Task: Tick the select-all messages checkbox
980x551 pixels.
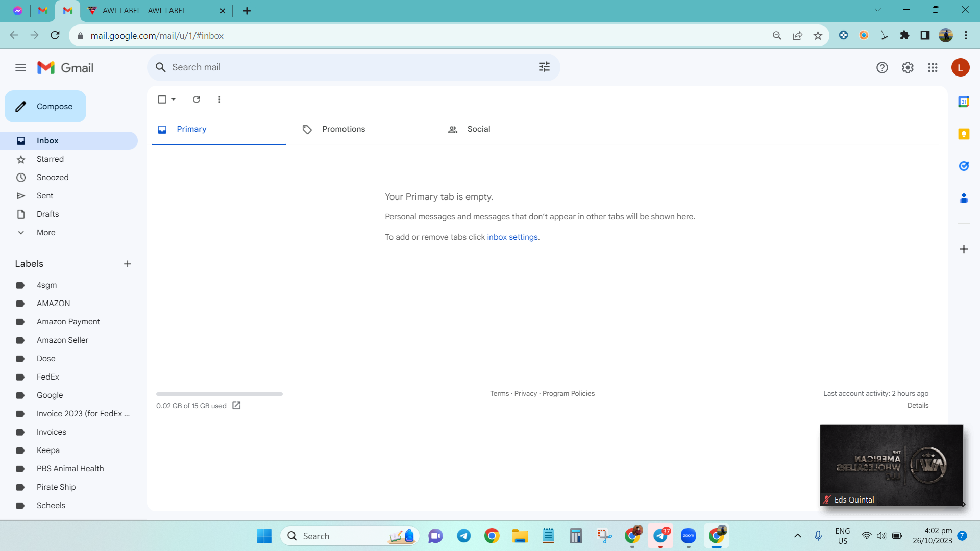Action: point(162,99)
